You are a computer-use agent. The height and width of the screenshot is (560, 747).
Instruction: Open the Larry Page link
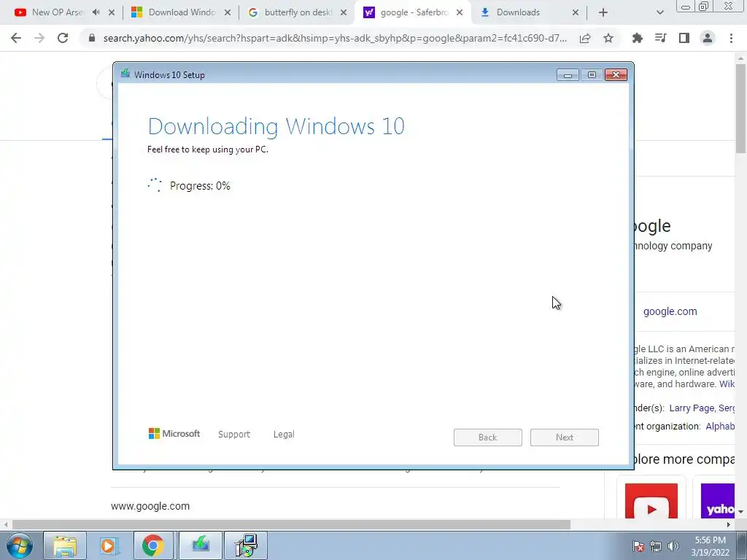(x=692, y=408)
